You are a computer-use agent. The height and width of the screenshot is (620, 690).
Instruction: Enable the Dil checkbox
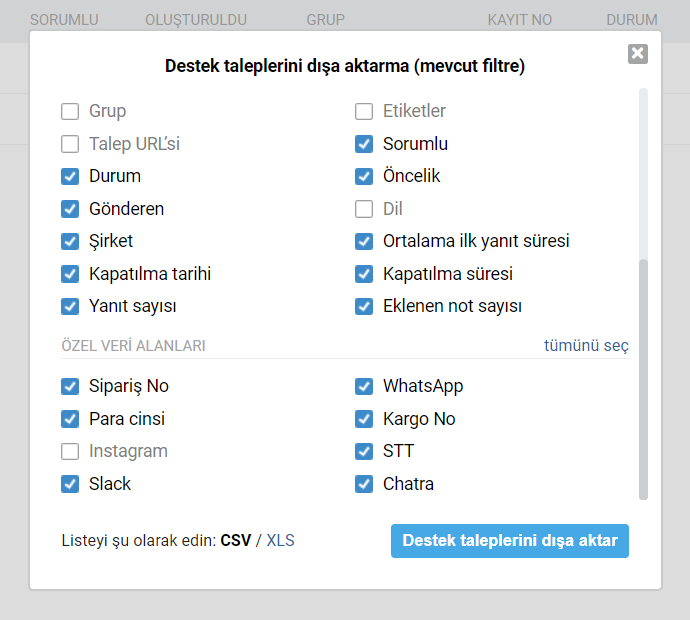click(364, 209)
